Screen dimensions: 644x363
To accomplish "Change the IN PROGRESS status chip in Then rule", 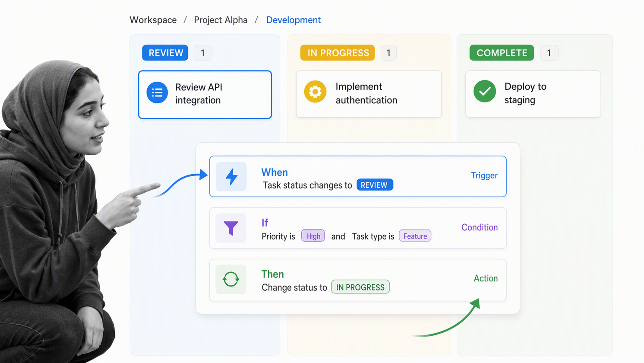I will [x=360, y=287].
